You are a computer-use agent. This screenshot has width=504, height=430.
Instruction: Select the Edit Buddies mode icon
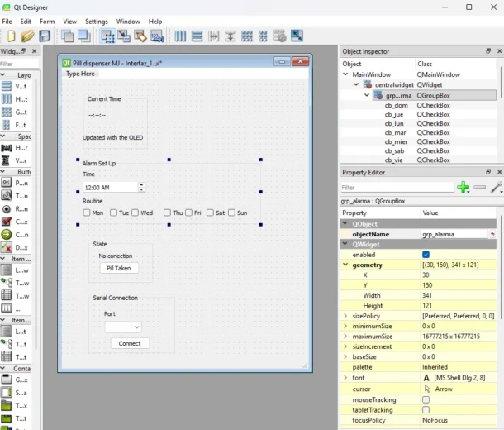pos(140,36)
